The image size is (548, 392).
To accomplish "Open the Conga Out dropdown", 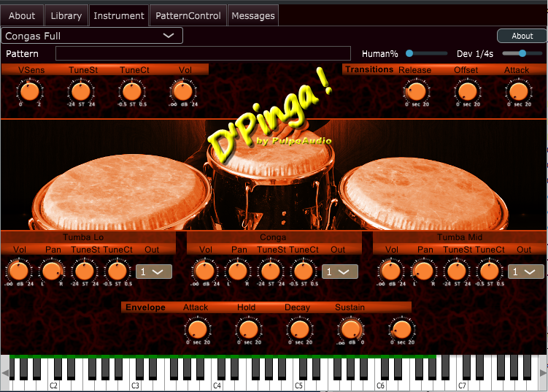I will pyautogui.click(x=340, y=272).
